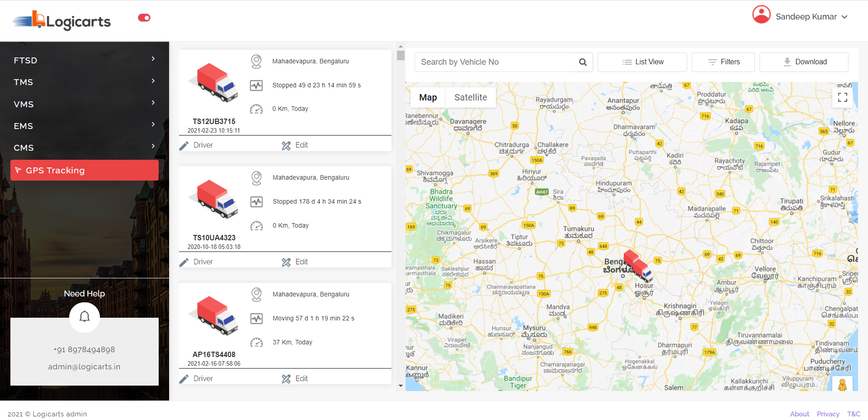The width and height of the screenshot is (868, 420).
Task: Click the Privacy footer link
Action: click(828, 414)
